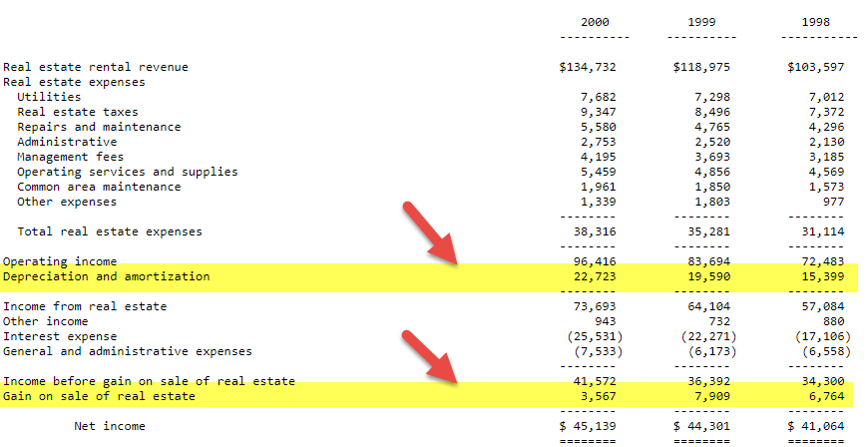Click the red arrow pointing to Depreciation row
The height and width of the screenshot is (447, 868).
coord(429,234)
